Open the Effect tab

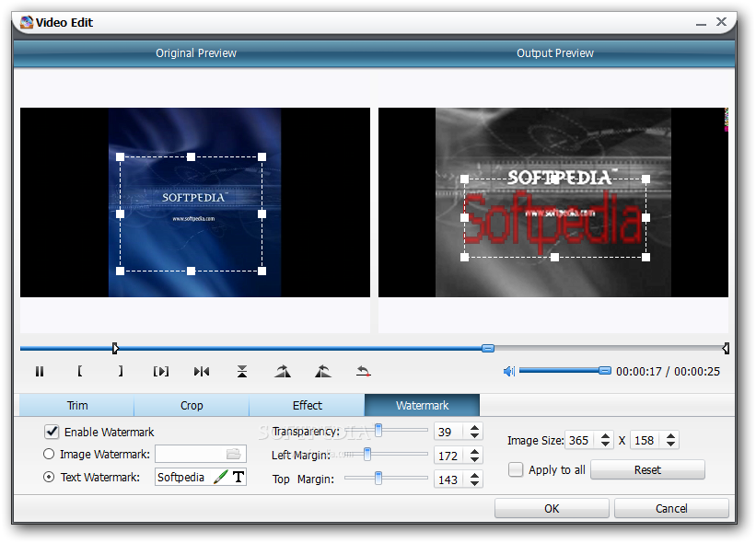308,405
